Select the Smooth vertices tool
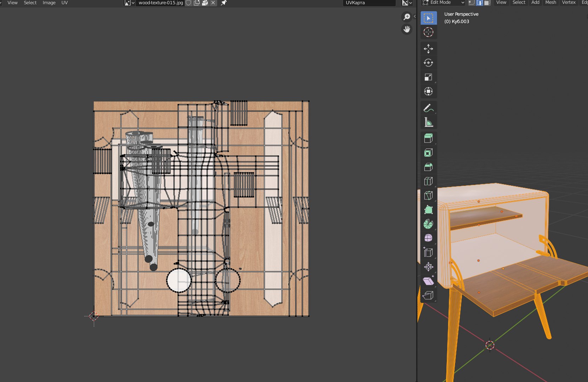This screenshot has height=382, width=588. click(428, 238)
